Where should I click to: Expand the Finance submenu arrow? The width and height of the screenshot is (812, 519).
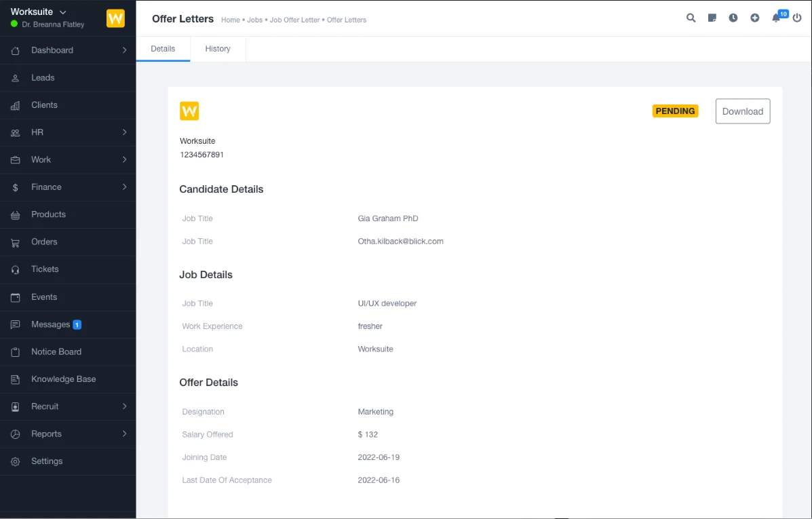124,187
